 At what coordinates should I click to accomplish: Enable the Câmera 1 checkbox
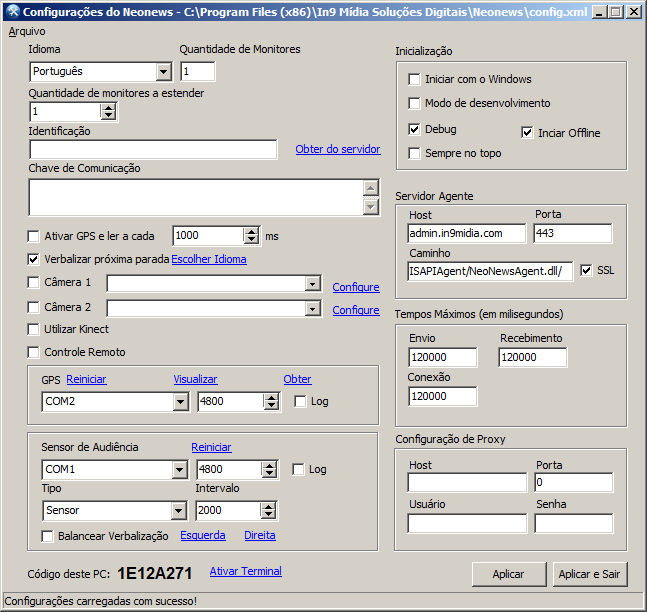(33, 282)
